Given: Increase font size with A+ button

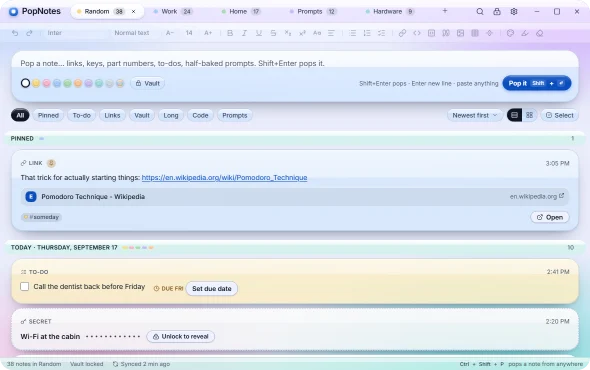Looking at the screenshot, I should [208, 33].
